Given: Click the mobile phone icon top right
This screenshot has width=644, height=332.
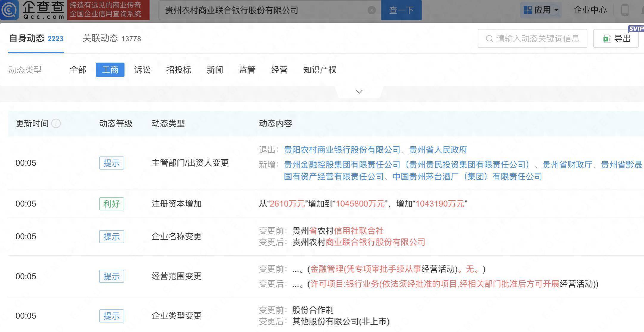Looking at the screenshot, I should pyautogui.click(x=625, y=10).
